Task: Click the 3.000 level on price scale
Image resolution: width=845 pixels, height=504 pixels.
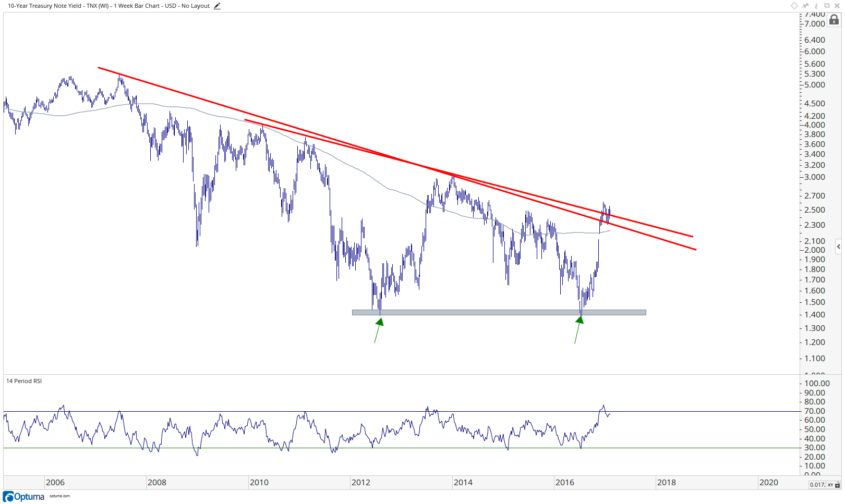Action: point(815,177)
